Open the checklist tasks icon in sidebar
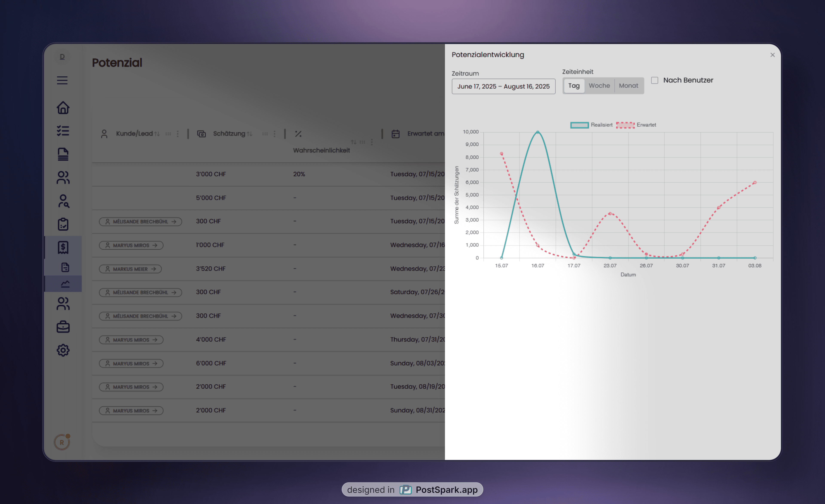 (x=63, y=131)
